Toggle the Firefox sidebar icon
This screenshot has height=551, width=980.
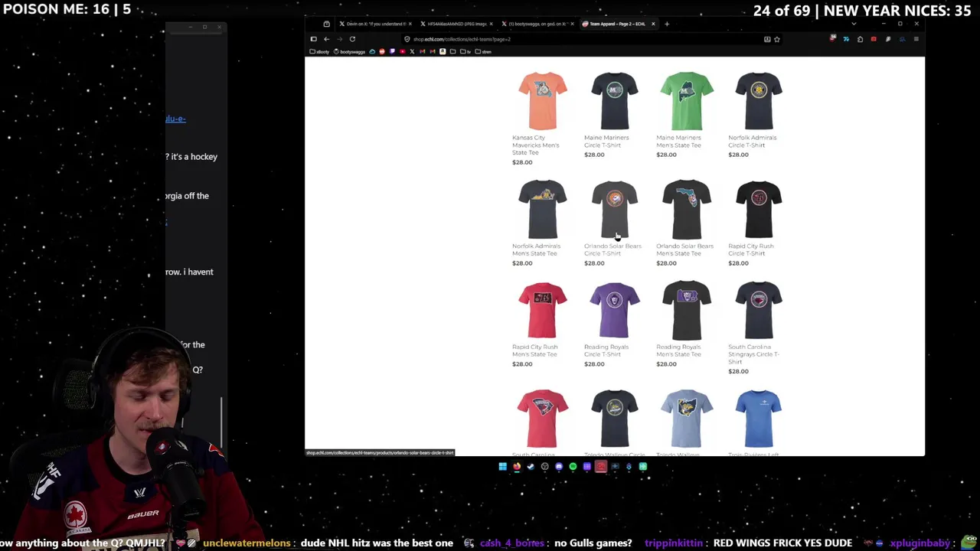[313, 39]
